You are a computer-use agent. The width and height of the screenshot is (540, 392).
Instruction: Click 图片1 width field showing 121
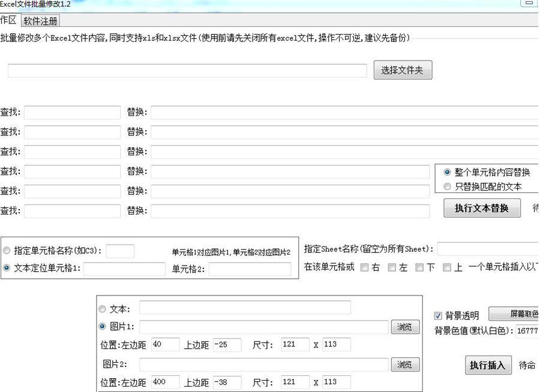[295, 345]
